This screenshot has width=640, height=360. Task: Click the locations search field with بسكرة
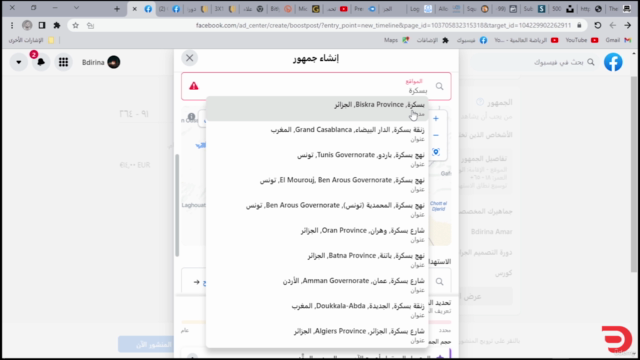[x=316, y=86]
